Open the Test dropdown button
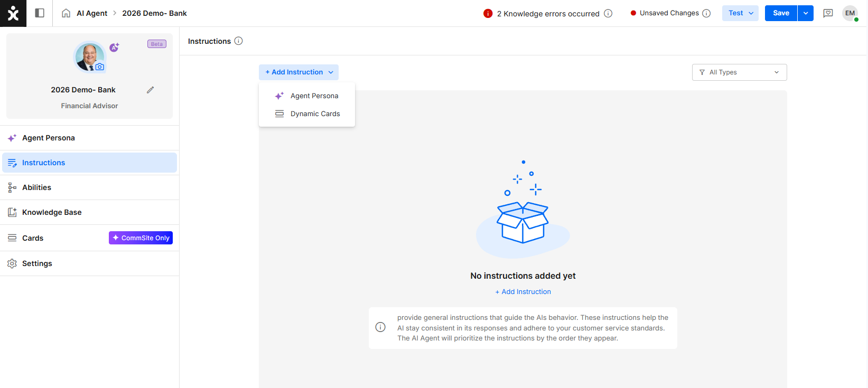The image size is (868, 388). (740, 13)
